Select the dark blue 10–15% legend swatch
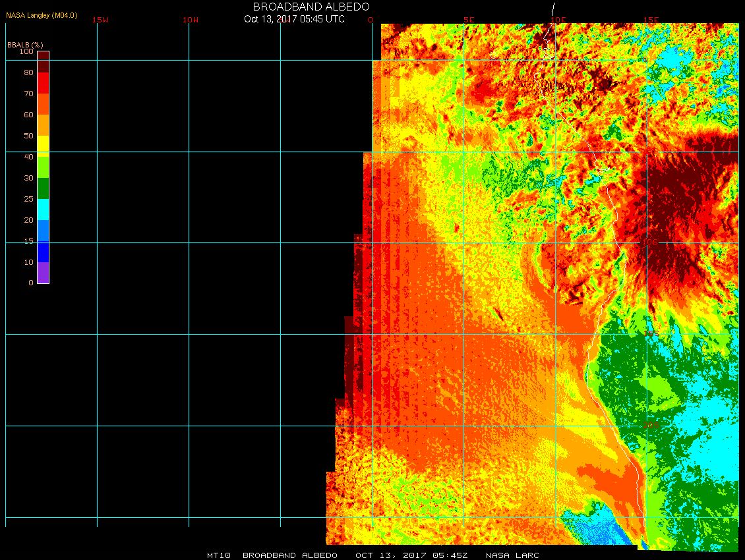 point(43,252)
